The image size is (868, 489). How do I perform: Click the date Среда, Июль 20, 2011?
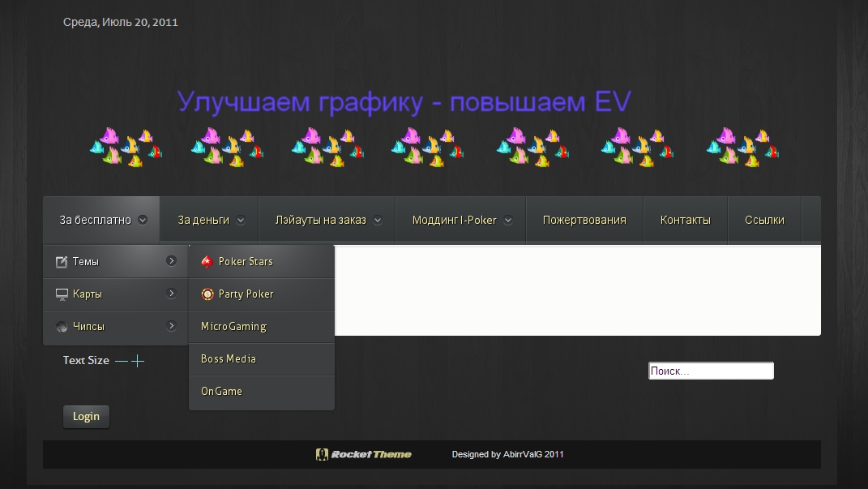pos(121,22)
